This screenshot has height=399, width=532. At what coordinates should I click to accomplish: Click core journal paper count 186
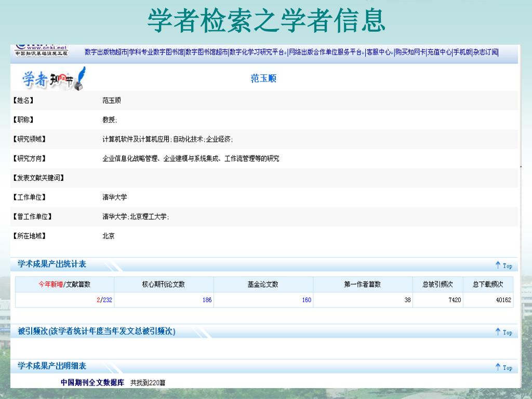pos(207,300)
